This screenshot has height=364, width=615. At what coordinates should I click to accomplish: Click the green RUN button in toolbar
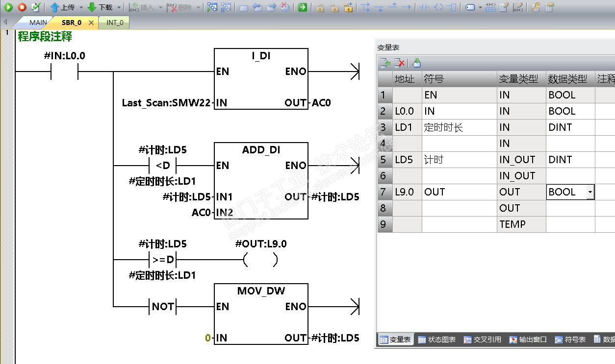coord(8,7)
